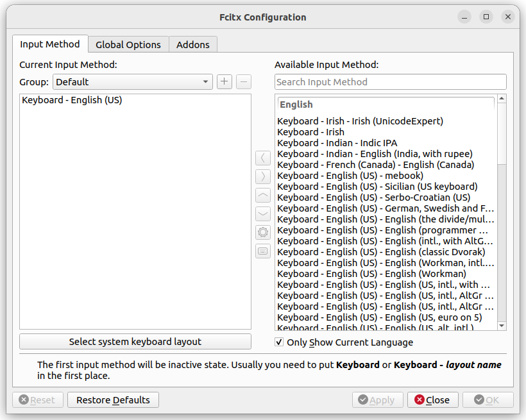Viewport: 526px width, 420px height.
Task: Select Keyboard - English (US) in current list
Action: click(135, 100)
